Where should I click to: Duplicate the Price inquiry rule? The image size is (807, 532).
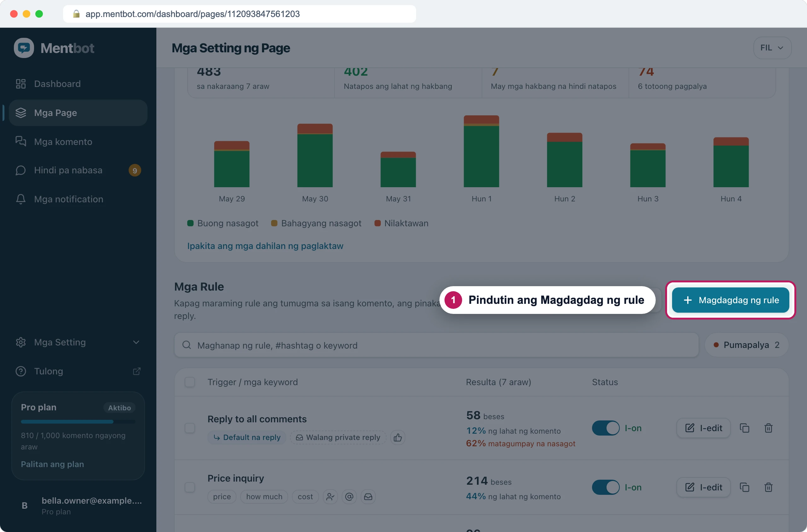(745, 487)
